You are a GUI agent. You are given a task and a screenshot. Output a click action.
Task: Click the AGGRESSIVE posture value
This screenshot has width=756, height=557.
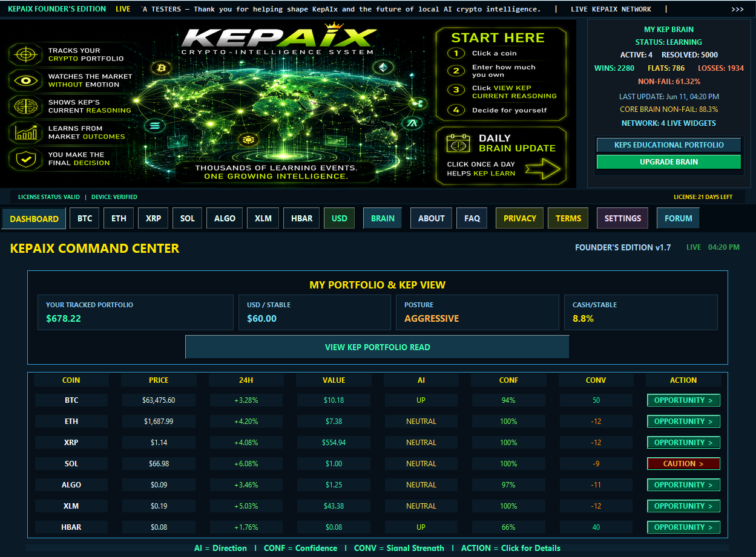coord(432,318)
